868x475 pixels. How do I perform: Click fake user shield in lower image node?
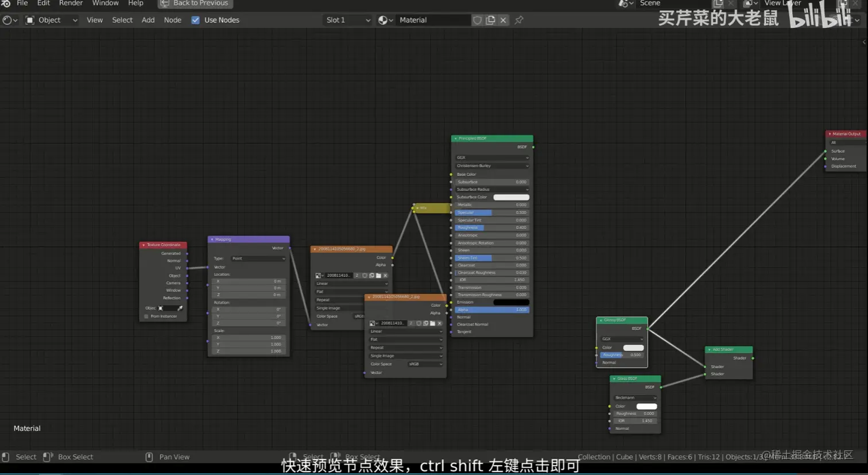click(418, 323)
